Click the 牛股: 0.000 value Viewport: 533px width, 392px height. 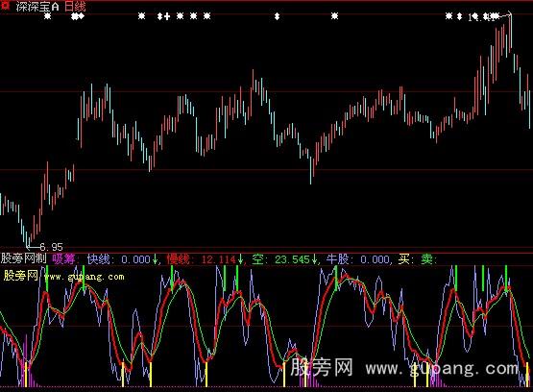[x=357, y=259]
